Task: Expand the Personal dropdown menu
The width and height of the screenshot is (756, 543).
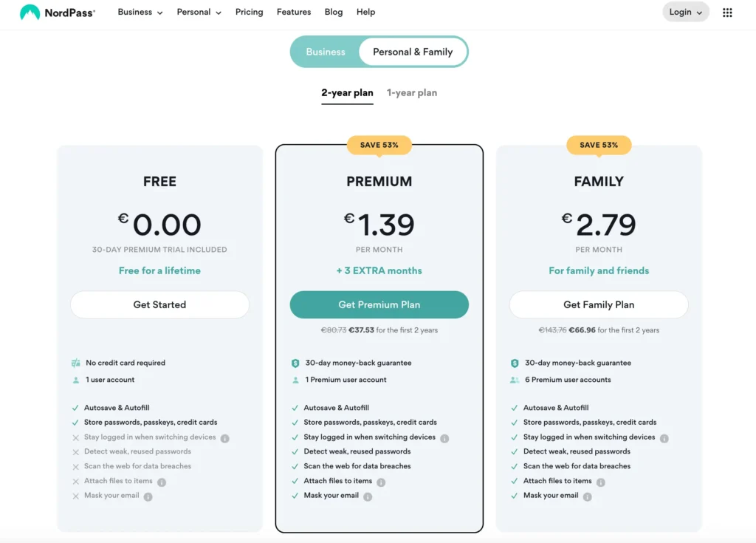Action: coord(199,13)
